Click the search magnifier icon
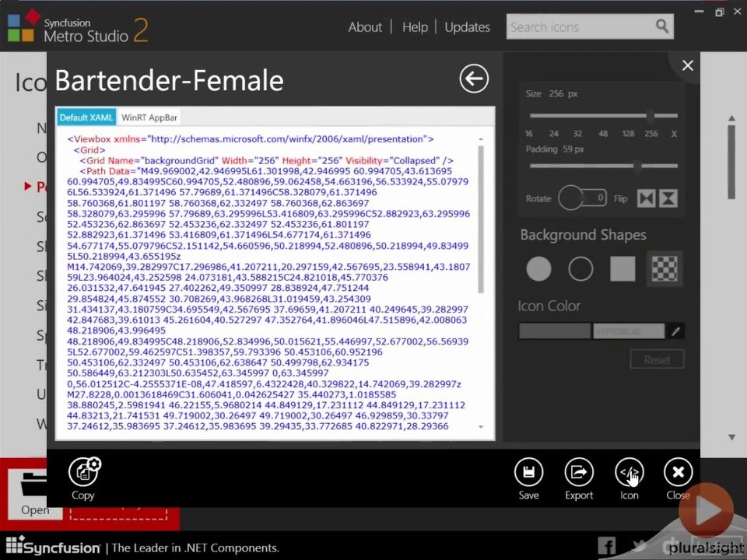The width and height of the screenshot is (747, 560). pyautogui.click(x=662, y=26)
